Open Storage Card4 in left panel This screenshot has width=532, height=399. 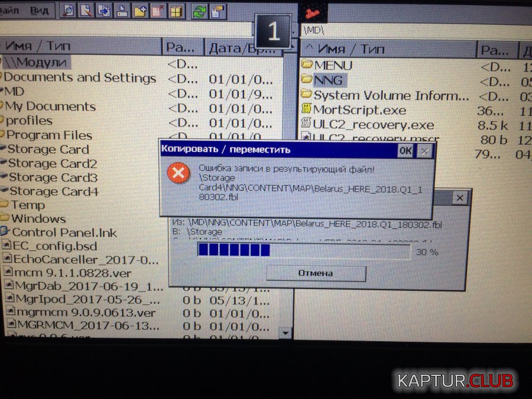click(x=53, y=191)
